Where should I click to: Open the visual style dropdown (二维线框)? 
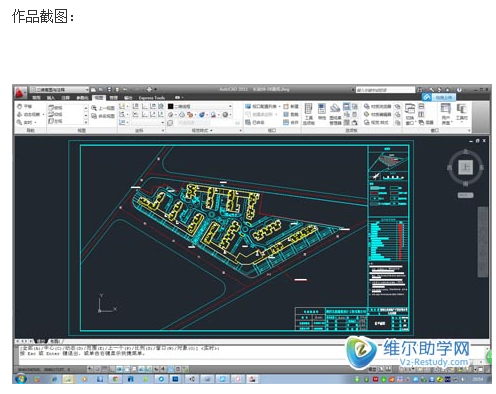pos(199,106)
